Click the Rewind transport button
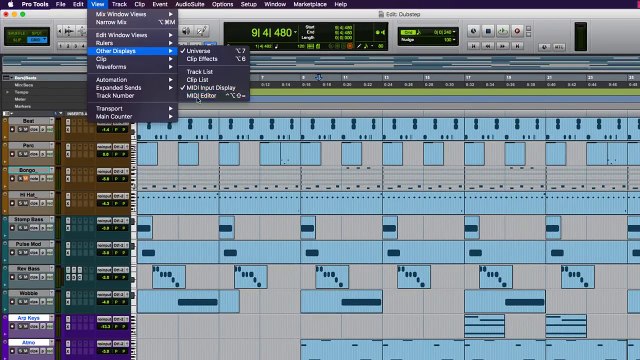The width and height of the screenshot is (640, 360). [488, 46]
